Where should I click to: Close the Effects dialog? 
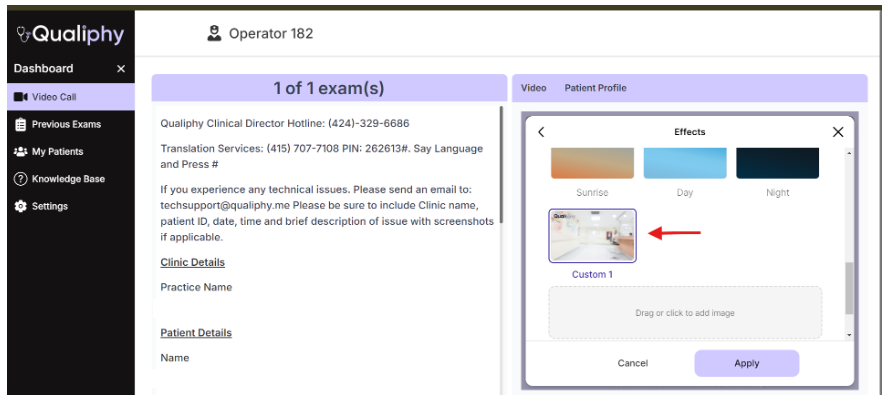click(838, 132)
